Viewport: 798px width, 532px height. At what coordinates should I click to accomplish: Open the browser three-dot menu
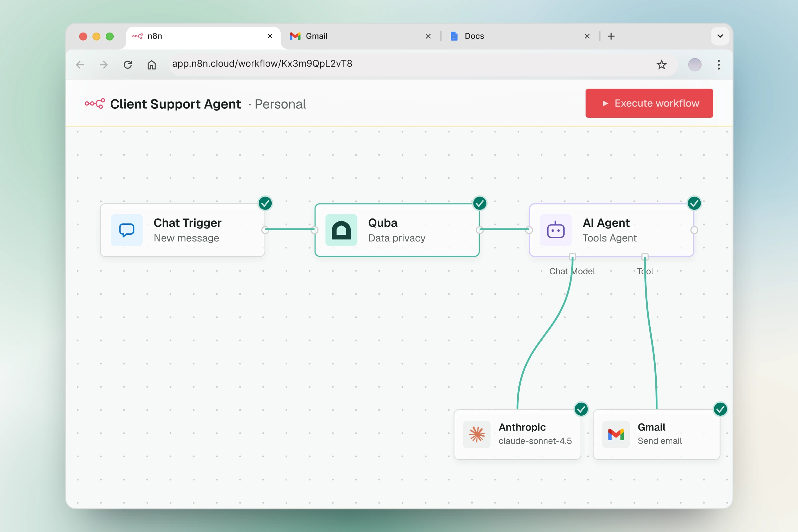[719, 65]
